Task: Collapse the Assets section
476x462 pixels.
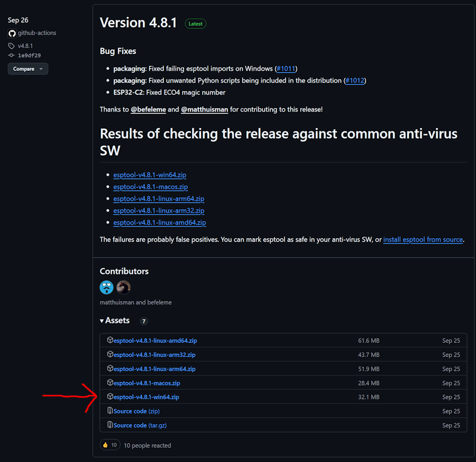Action: click(x=114, y=320)
